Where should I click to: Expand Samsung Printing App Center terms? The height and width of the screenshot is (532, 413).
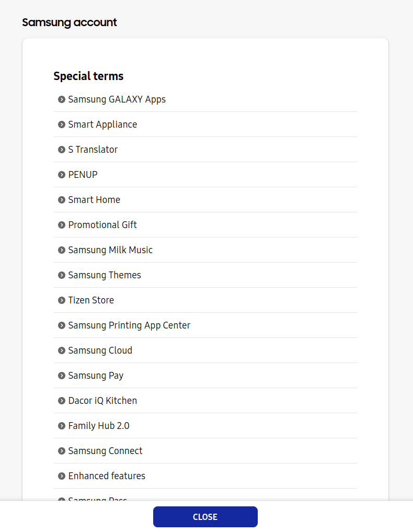click(129, 325)
